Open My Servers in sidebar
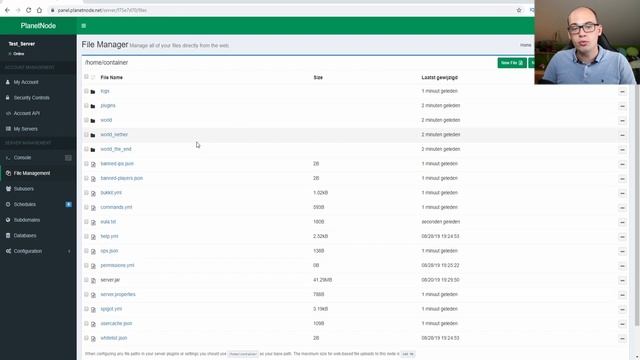Screen dimensions: 640x360 click(38, 129)
